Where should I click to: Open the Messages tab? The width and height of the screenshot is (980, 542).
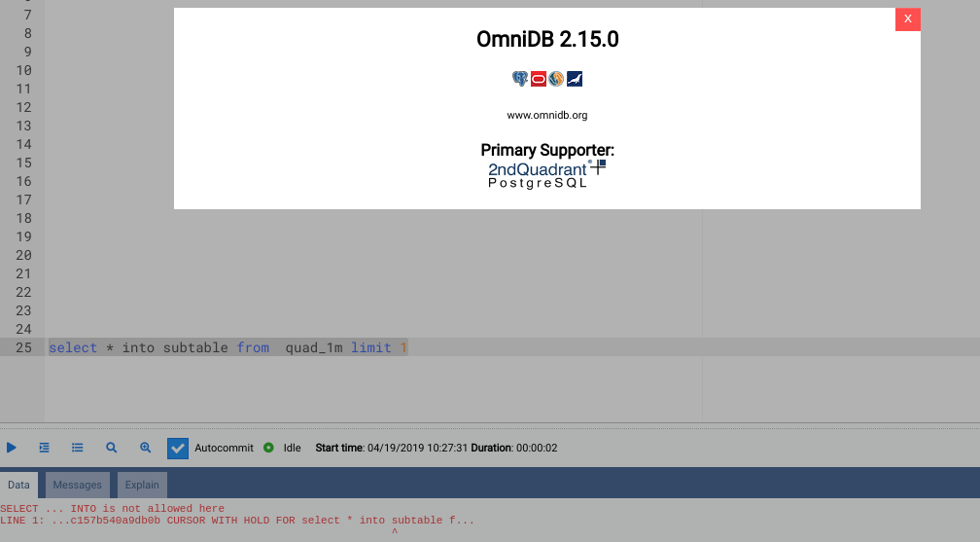pos(78,485)
